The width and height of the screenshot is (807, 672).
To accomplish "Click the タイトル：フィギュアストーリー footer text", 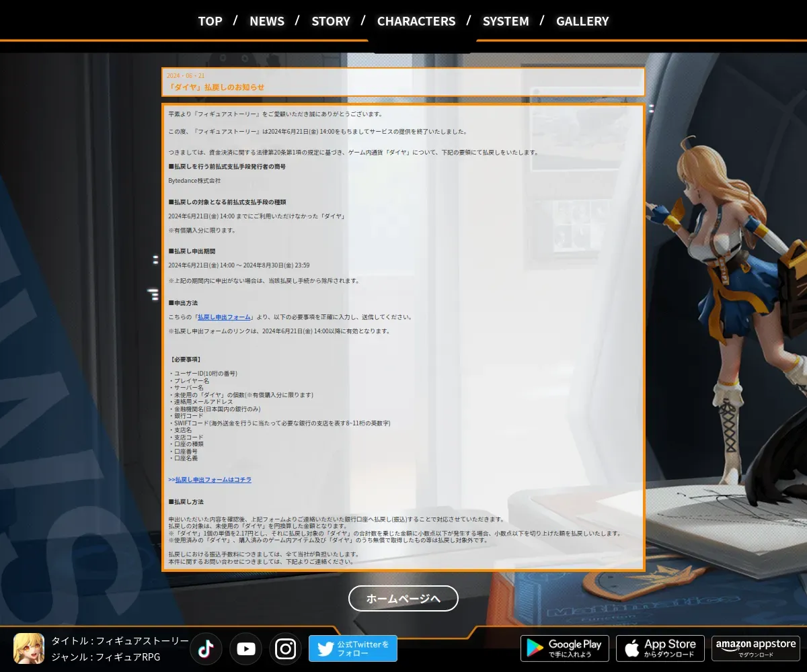I will pyautogui.click(x=120, y=641).
